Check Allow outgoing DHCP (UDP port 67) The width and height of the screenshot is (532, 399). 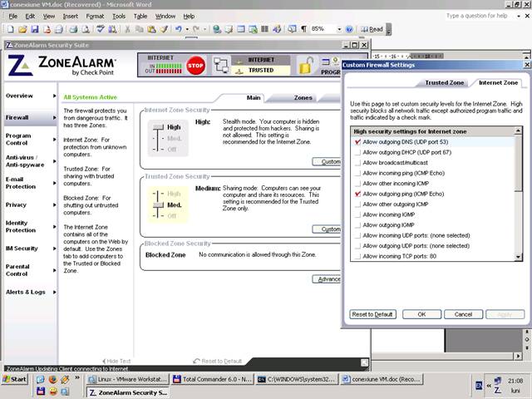click(x=357, y=152)
